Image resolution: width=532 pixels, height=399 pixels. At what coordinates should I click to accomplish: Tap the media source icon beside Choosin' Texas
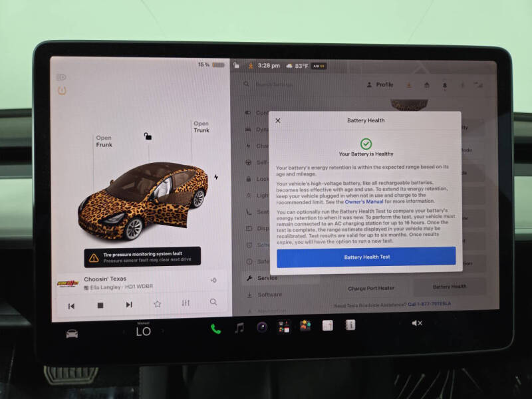pos(213,280)
